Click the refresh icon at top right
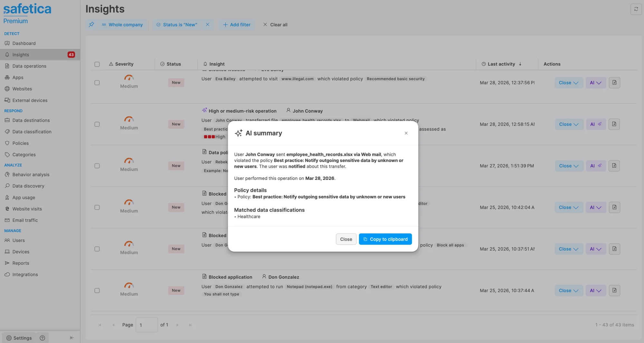The height and width of the screenshot is (343, 644). 636,9
